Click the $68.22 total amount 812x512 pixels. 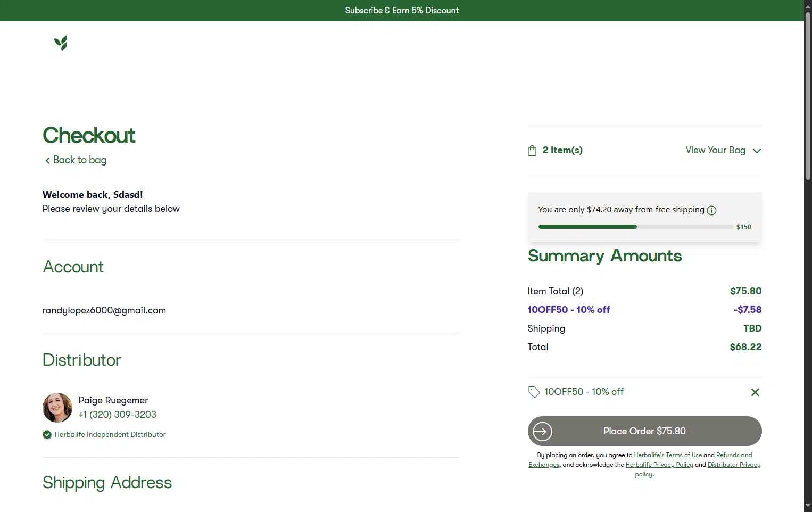tap(745, 347)
